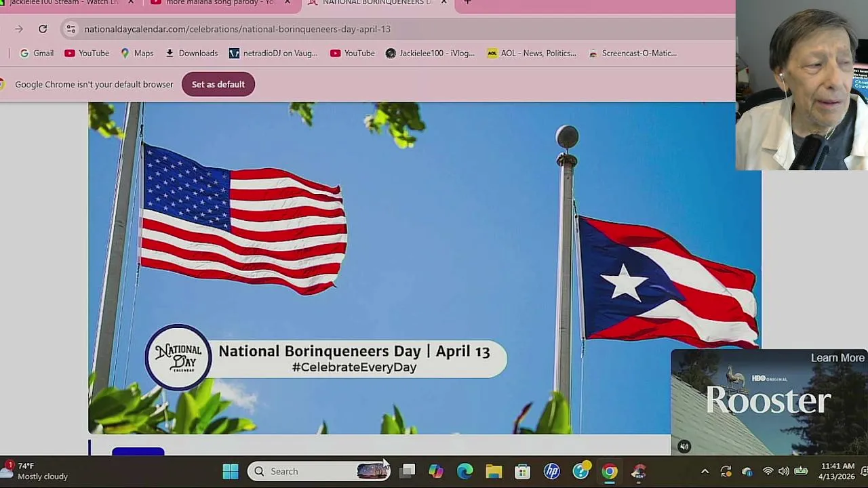Image resolution: width=868 pixels, height=488 pixels.
Task: Open Task View on the taskbar
Action: click(x=407, y=471)
